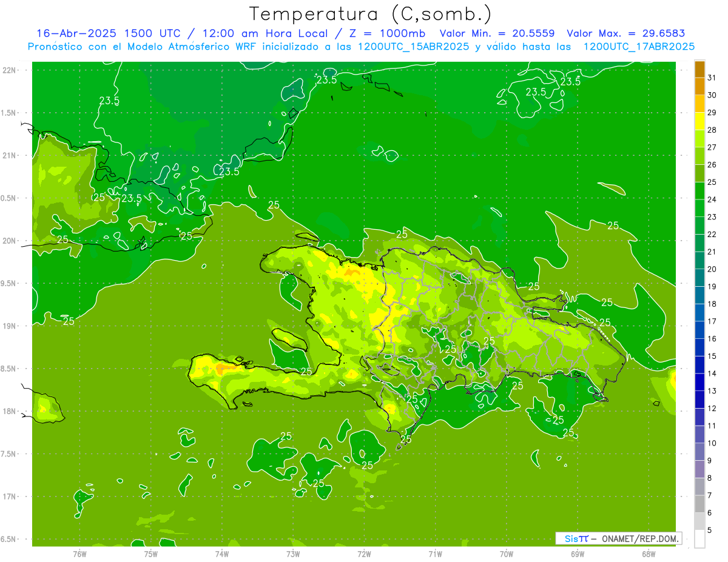Click the legend value 13
Viewport: 728px width, 562px height.
712,391
